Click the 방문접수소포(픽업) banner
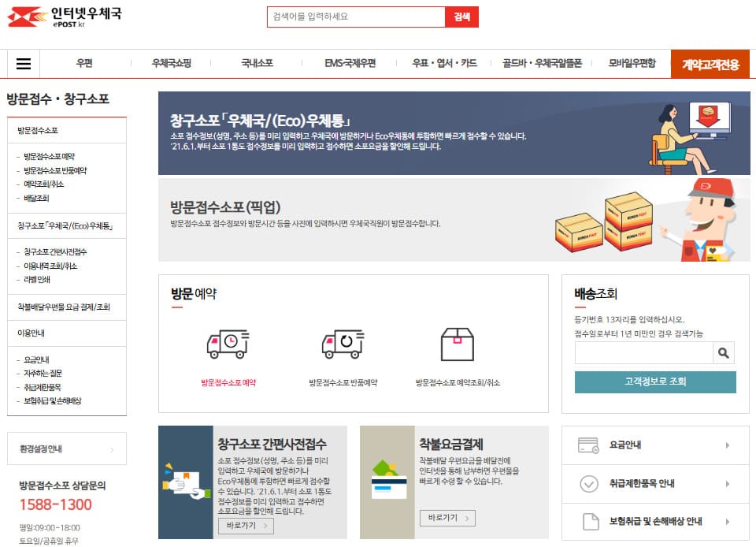Viewport: 756px width, 547px height. pyautogui.click(x=454, y=220)
